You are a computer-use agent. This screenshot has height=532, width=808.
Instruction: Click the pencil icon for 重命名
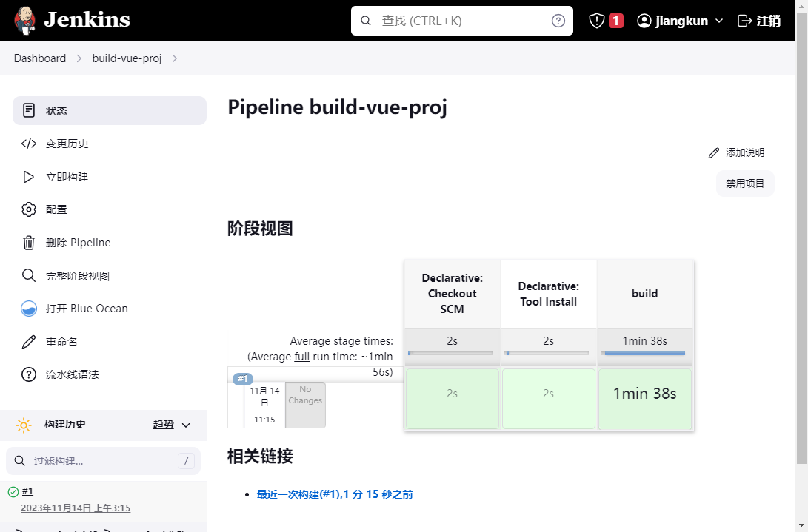pyautogui.click(x=29, y=341)
